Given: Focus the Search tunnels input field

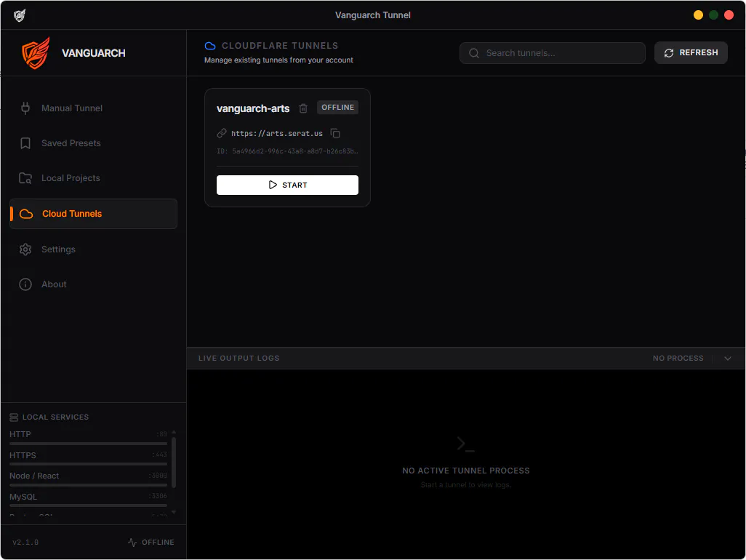Looking at the screenshot, I should 553,53.
